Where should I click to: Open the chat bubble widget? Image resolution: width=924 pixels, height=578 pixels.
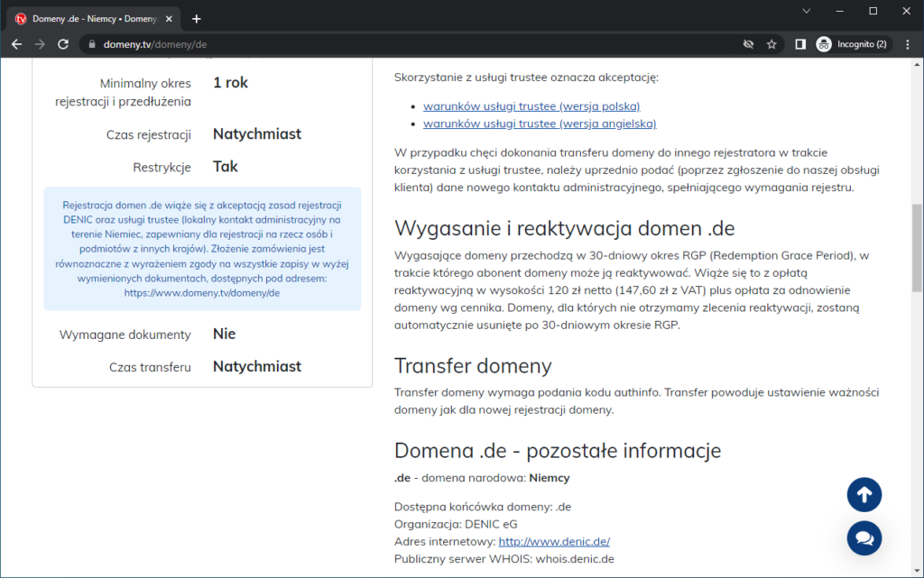coord(864,538)
